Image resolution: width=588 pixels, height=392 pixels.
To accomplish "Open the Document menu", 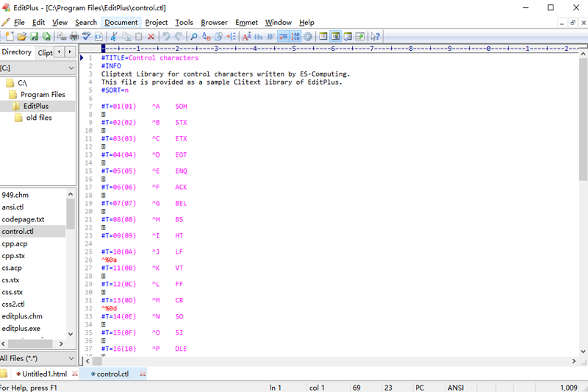I will click(x=121, y=22).
